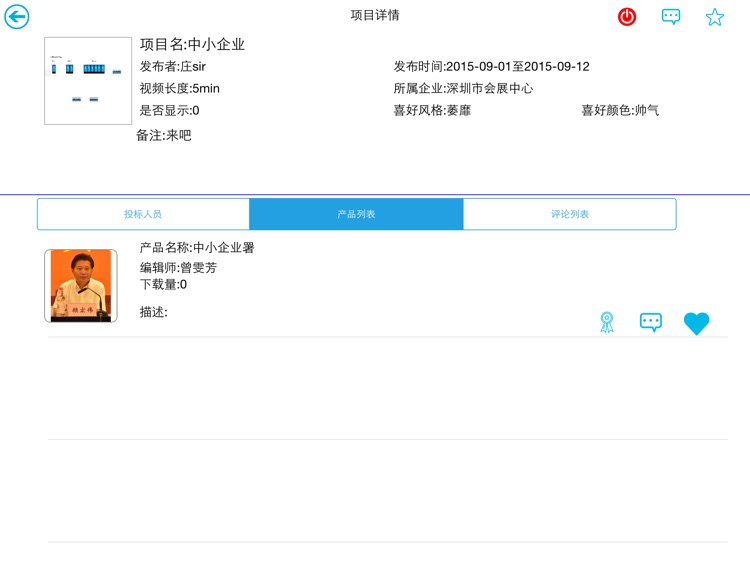
Task: Click the 产品名称:中小企业署 text
Action: point(197,248)
